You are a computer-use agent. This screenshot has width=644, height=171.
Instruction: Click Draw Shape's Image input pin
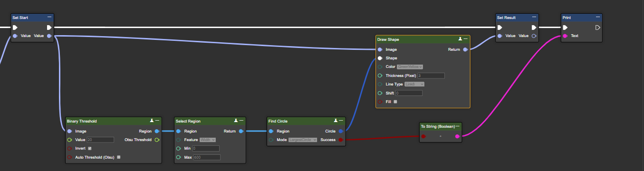pos(380,49)
